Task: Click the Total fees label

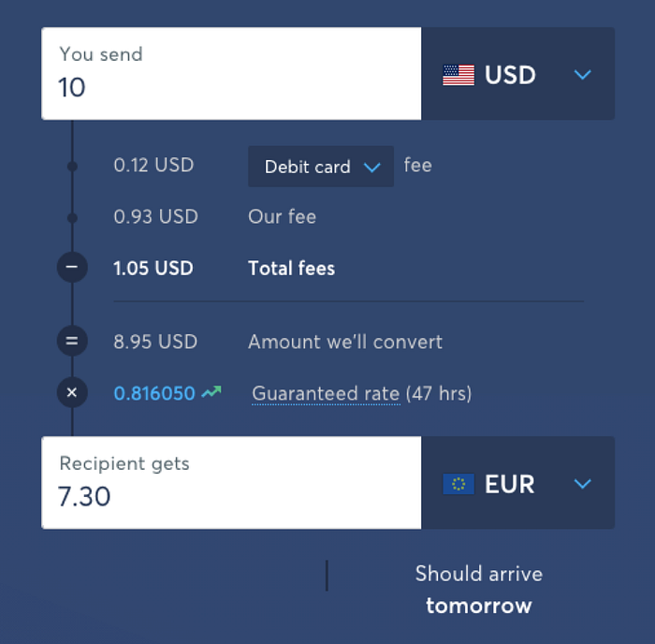Action: [x=292, y=269]
